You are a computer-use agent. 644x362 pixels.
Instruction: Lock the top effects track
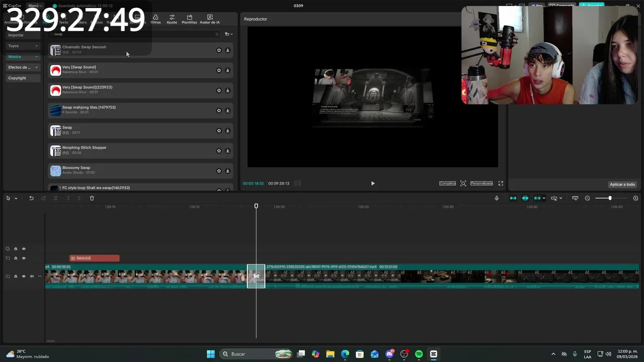pyautogui.click(x=16, y=249)
